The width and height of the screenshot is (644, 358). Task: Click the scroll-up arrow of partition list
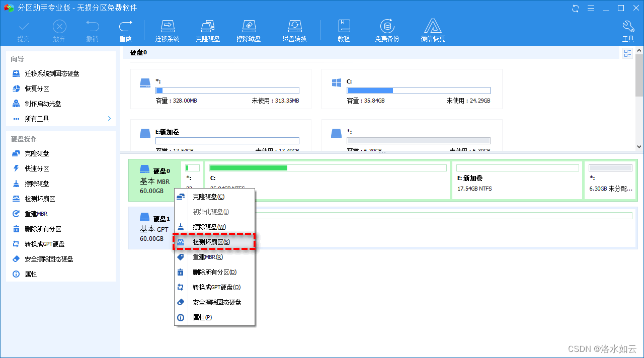click(x=639, y=51)
